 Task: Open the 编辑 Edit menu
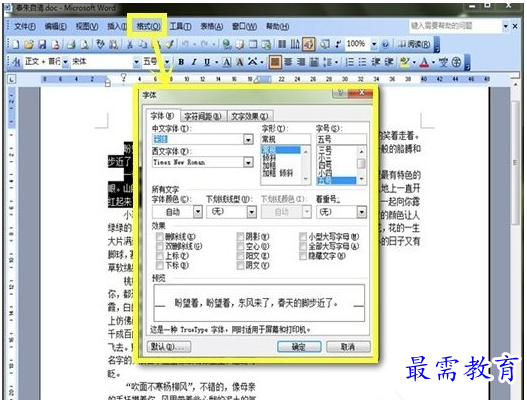(55, 26)
